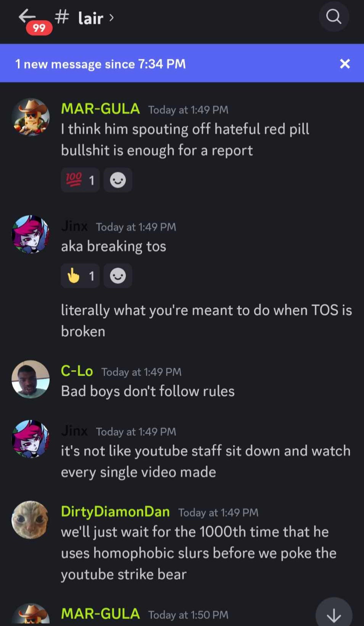The width and height of the screenshot is (364, 626).
Task: Open the # lair channel title
Action: (79, 18)
